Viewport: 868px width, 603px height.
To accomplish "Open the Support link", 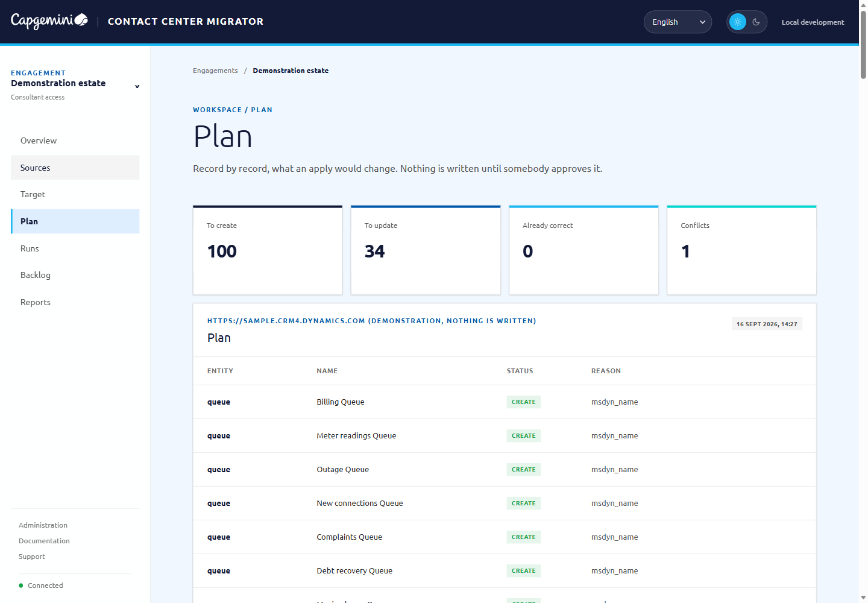I will click(32, 557).
